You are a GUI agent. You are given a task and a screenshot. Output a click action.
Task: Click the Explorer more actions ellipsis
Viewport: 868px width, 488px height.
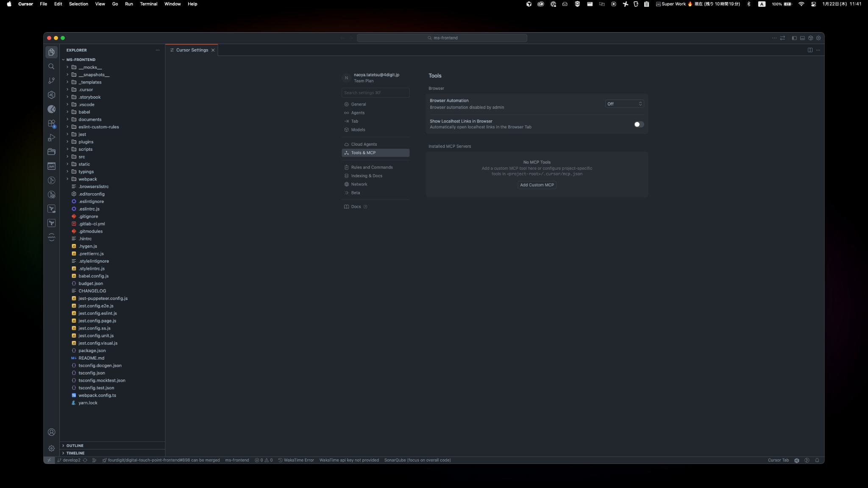(x=158, y=50)
